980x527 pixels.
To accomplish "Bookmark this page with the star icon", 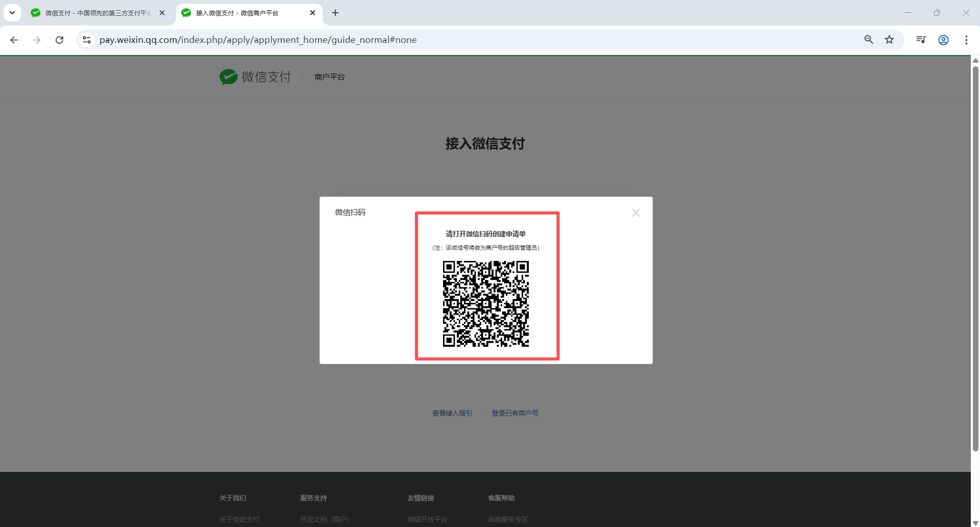I will [x=889, y=40].
